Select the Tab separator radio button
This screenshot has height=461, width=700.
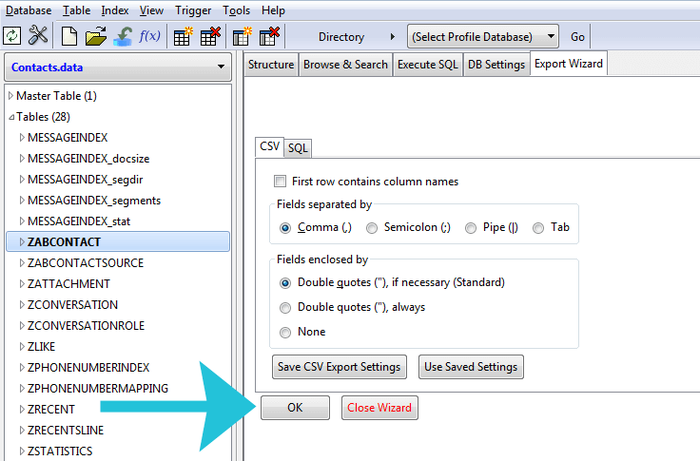(x=538, y=228)
